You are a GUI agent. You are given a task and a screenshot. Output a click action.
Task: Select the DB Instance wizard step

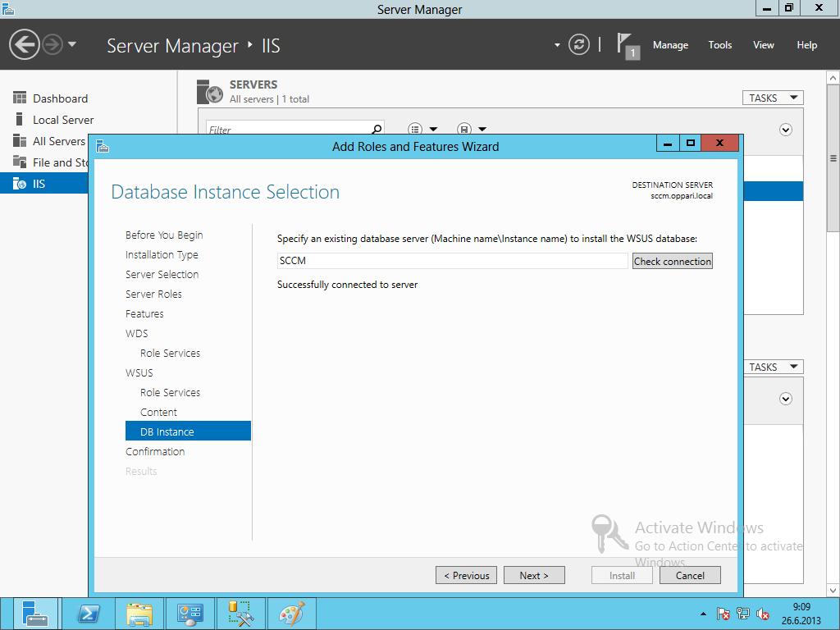(188, 431)
